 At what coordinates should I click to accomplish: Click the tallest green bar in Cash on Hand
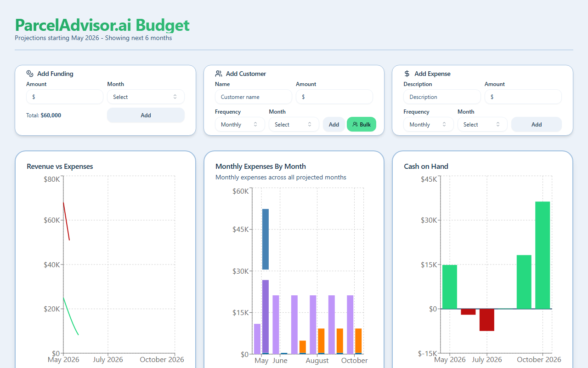coord(543,255)
